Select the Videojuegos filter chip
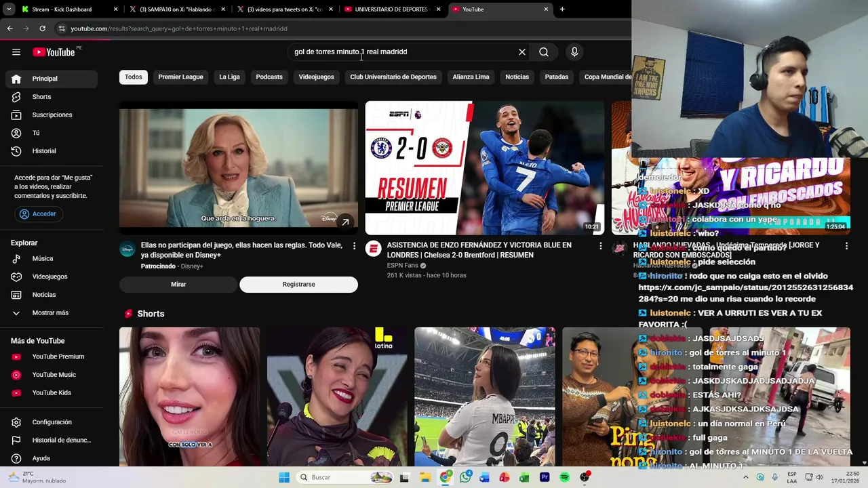 pyautogui.click(x=316, y=77)
